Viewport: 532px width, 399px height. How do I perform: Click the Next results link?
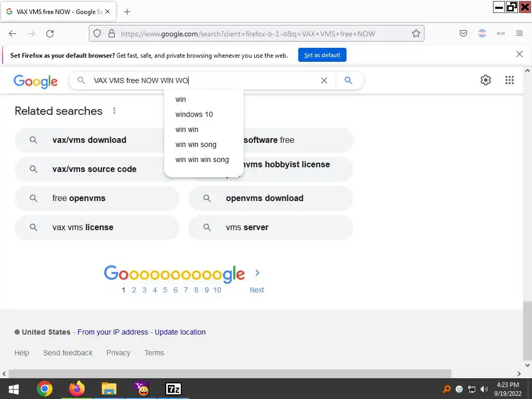[x=257, y=290]
